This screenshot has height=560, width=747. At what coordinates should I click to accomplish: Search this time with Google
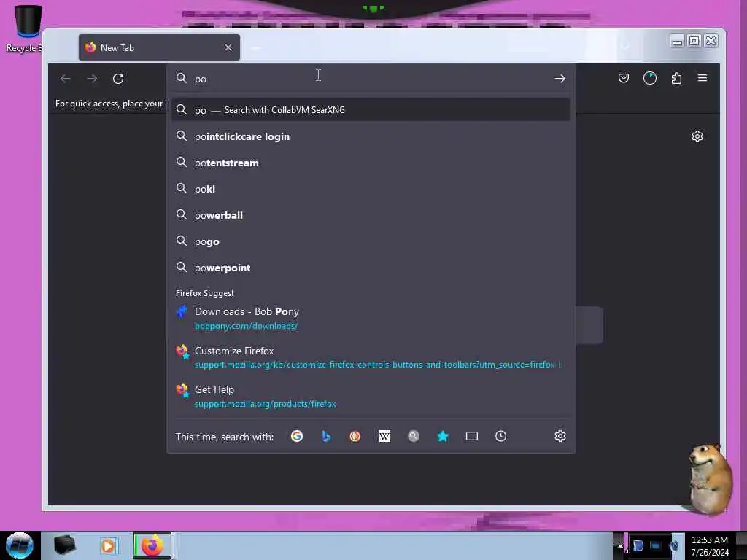(297, 436)
